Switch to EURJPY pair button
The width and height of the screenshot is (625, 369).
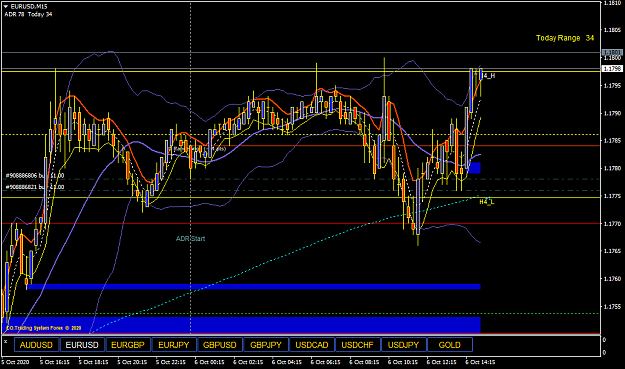tap(174, 345)
